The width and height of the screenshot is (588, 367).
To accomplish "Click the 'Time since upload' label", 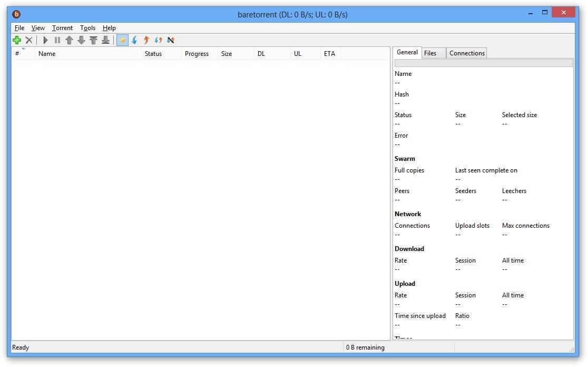I will point(420,316).
